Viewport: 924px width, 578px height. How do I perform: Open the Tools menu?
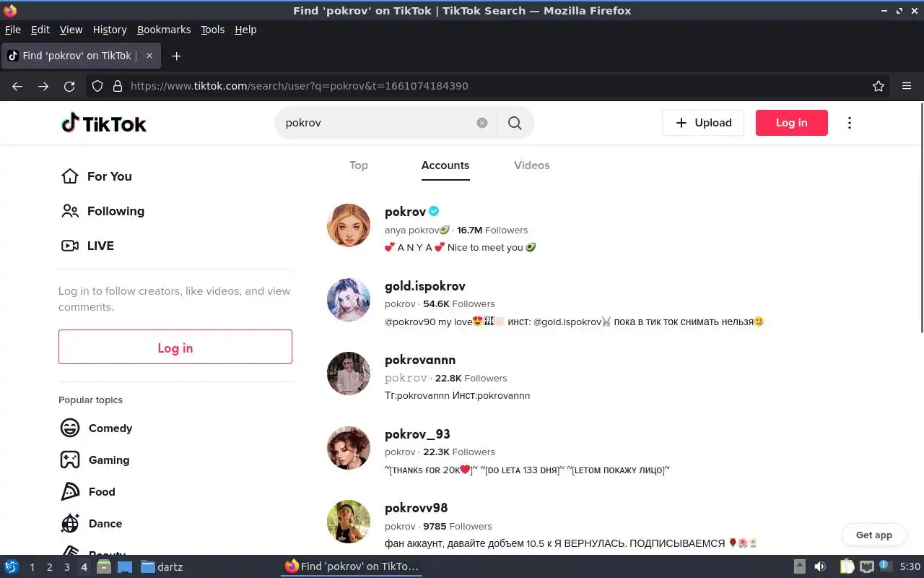click(x=213, y=30)
